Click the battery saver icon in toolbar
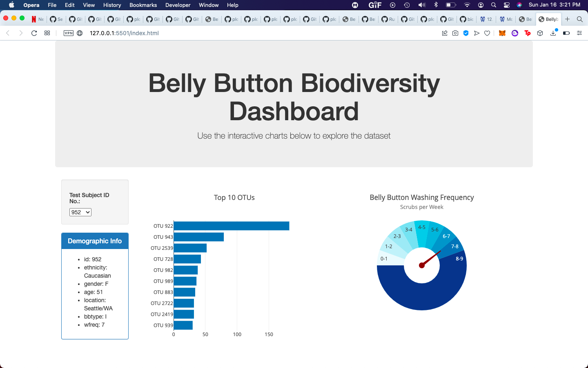 coord(566,33)
